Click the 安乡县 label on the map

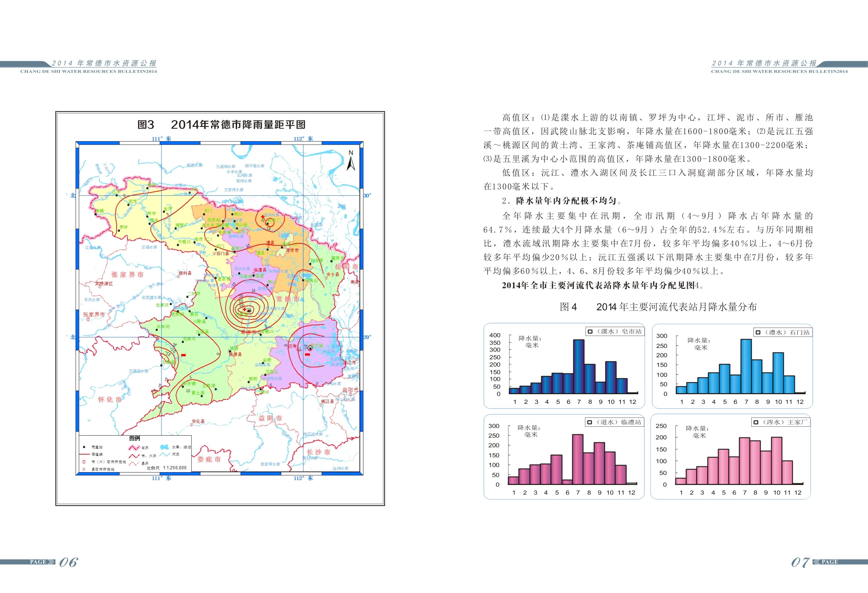coord(333,274)
